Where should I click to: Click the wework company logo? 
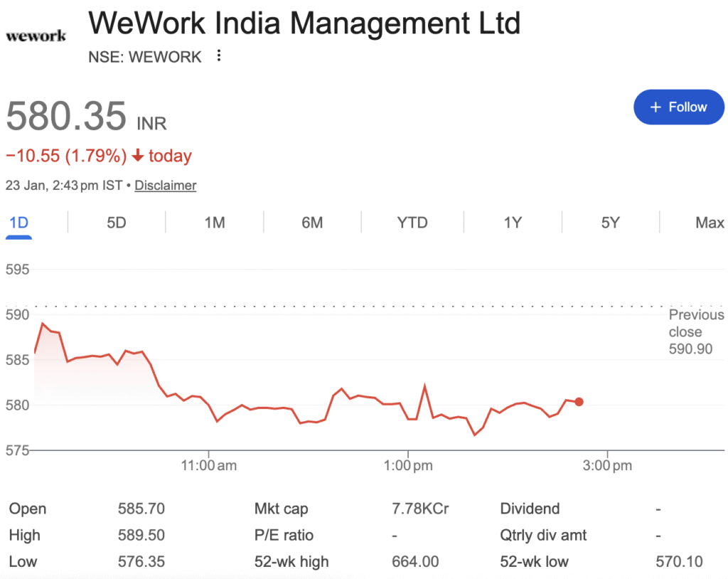(36, 35)
